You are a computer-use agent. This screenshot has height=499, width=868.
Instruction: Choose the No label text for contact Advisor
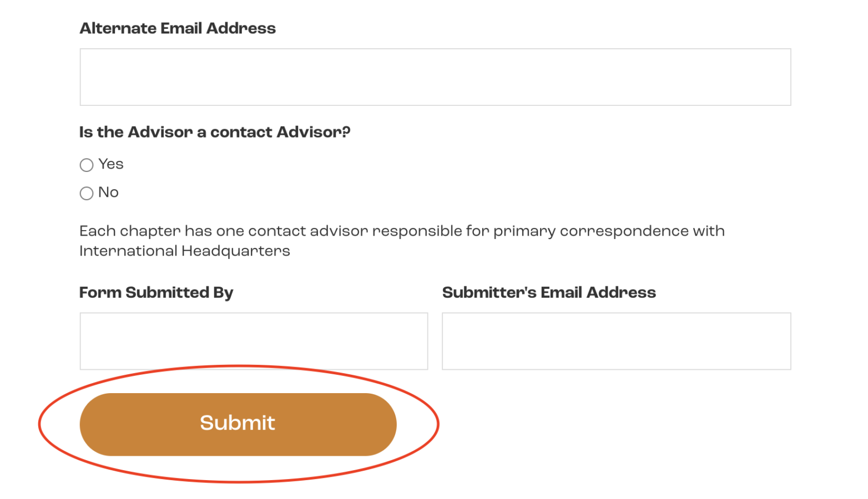(108, 192)
